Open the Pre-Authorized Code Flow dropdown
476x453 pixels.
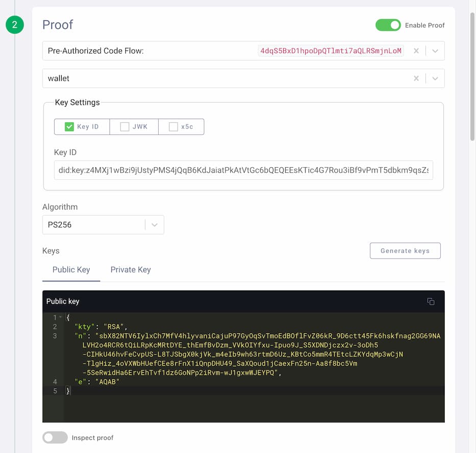(x=434, y=51)
